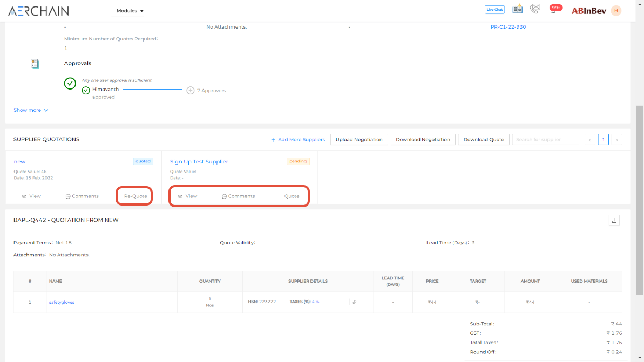Screen dimensions: 644x362
Task: Open Sign Up Test Supplier link
Action: (199, 162)
